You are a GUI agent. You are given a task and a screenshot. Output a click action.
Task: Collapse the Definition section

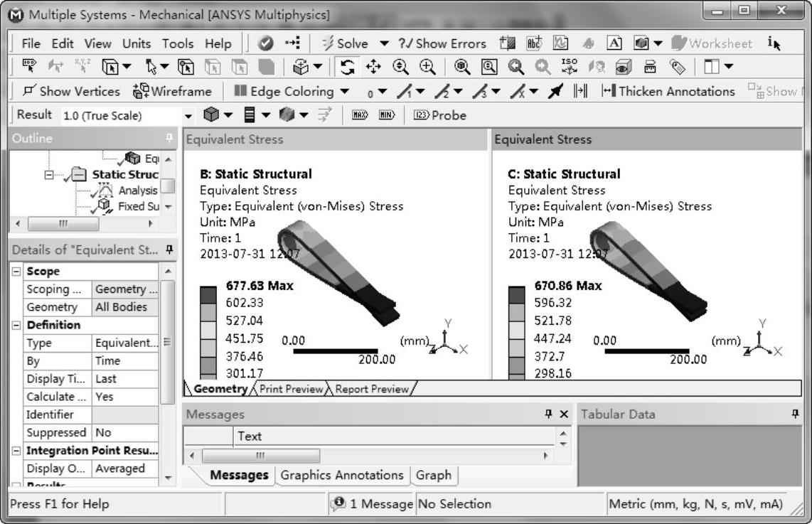(16, 325)
